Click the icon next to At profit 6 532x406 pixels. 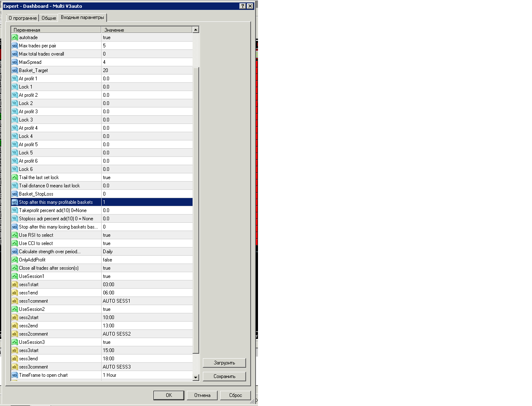coord(14,161)
